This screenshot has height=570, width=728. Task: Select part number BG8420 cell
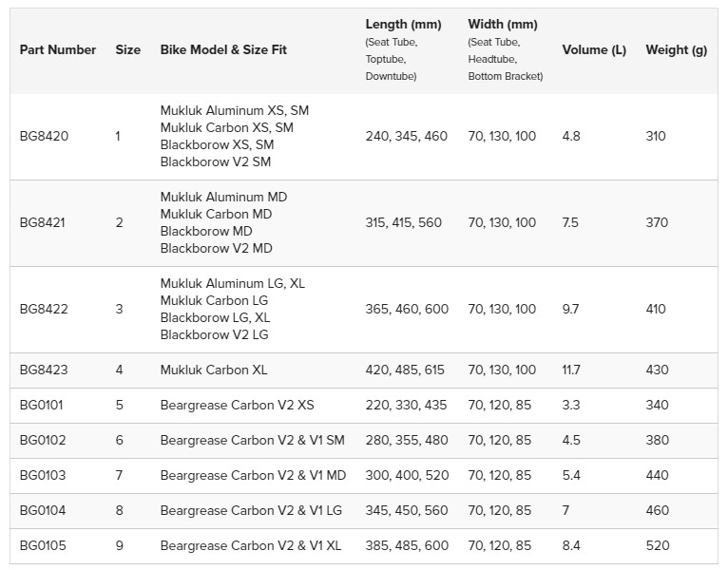[x=44, y=137]
